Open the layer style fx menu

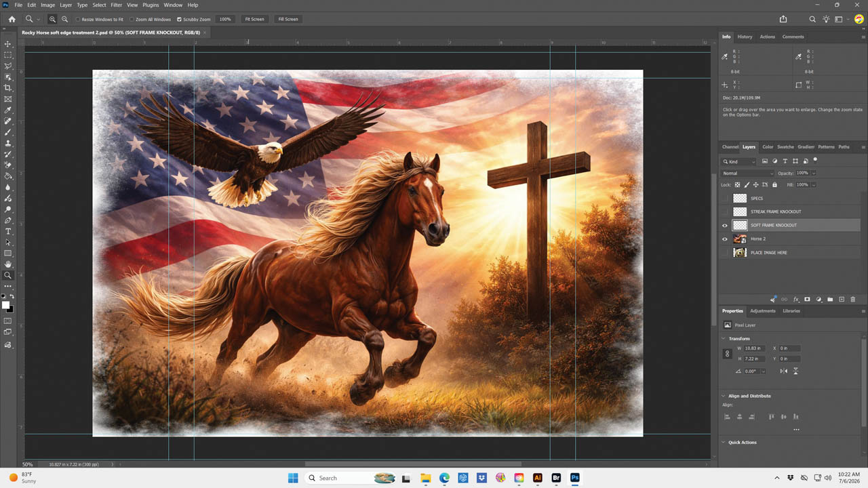[x=796, y=299]
